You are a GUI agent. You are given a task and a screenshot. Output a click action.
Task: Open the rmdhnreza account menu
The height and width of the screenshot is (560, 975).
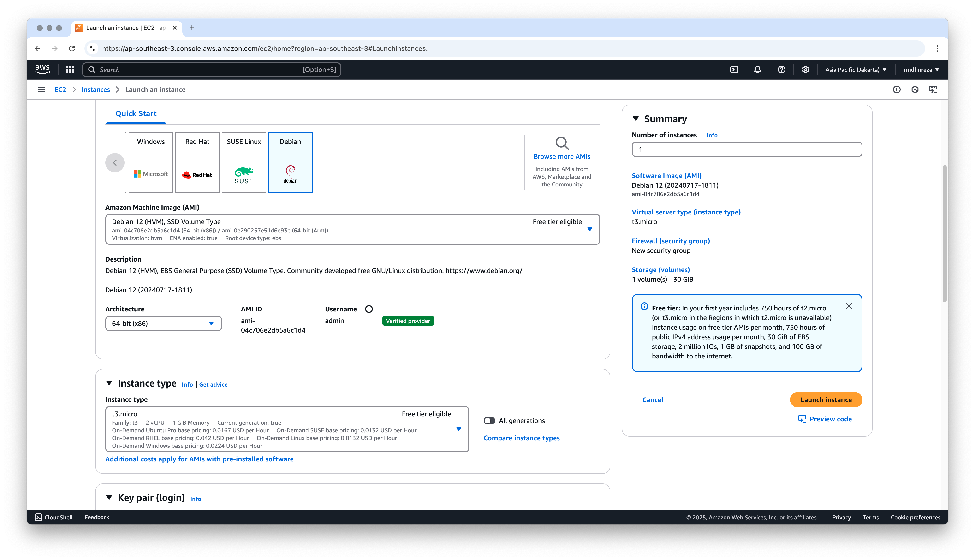pos(921,70)
